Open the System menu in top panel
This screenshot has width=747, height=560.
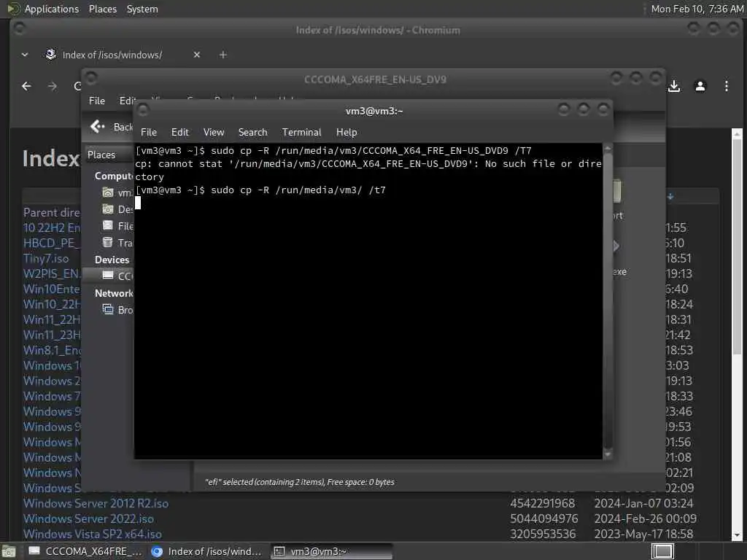[142, 9]
